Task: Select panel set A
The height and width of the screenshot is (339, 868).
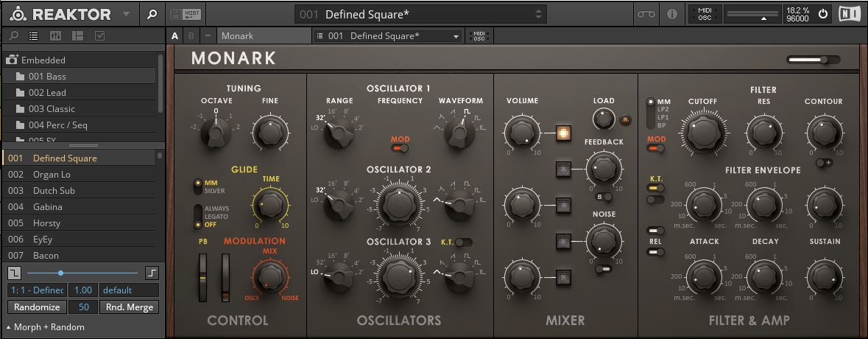Action: (175, 36)
